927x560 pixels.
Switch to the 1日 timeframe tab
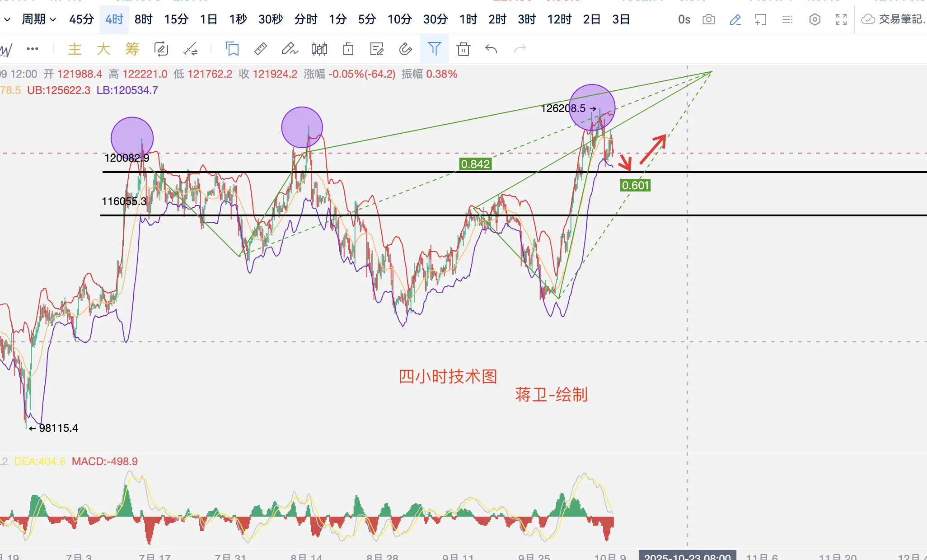pyautogui.click(x=209, y=19)
